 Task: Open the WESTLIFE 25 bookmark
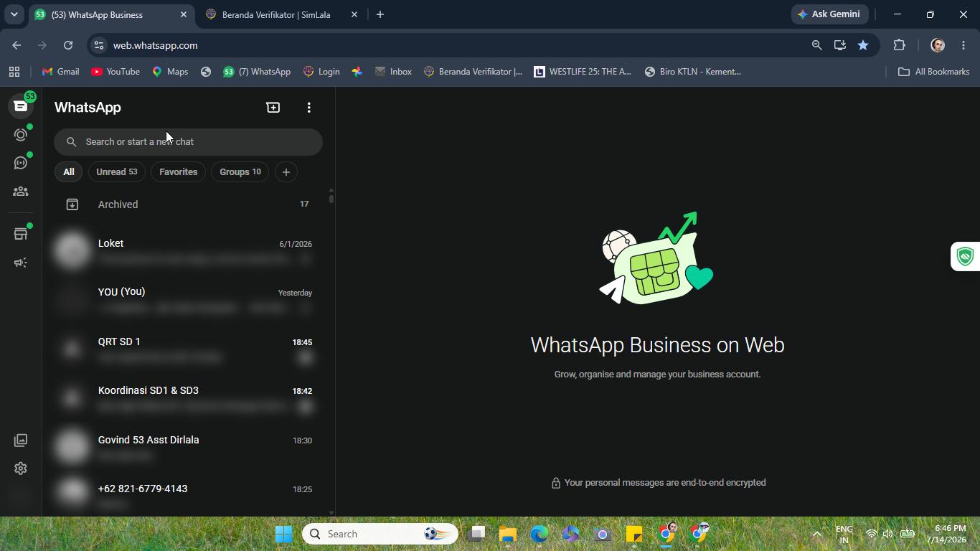click(583, 72)
